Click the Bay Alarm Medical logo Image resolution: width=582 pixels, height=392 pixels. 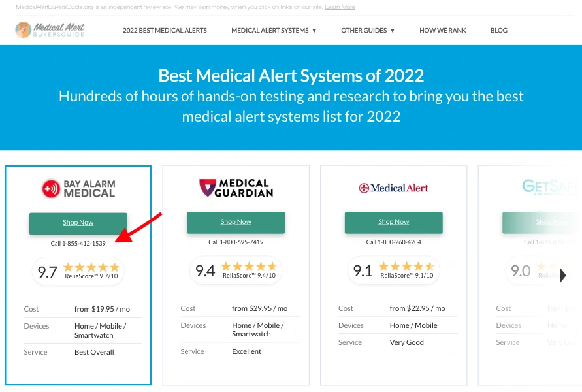(x=78, y=189)
